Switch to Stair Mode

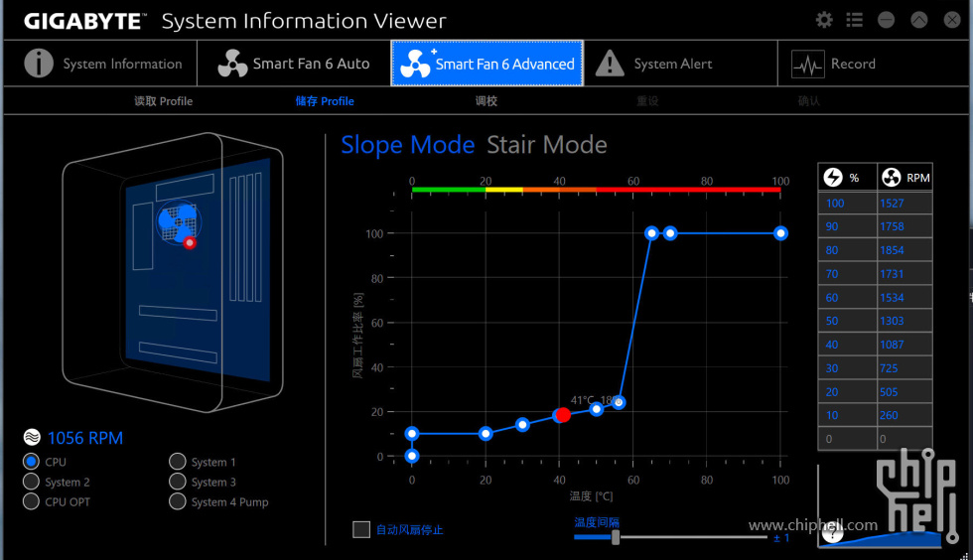[x=547, y=145]
